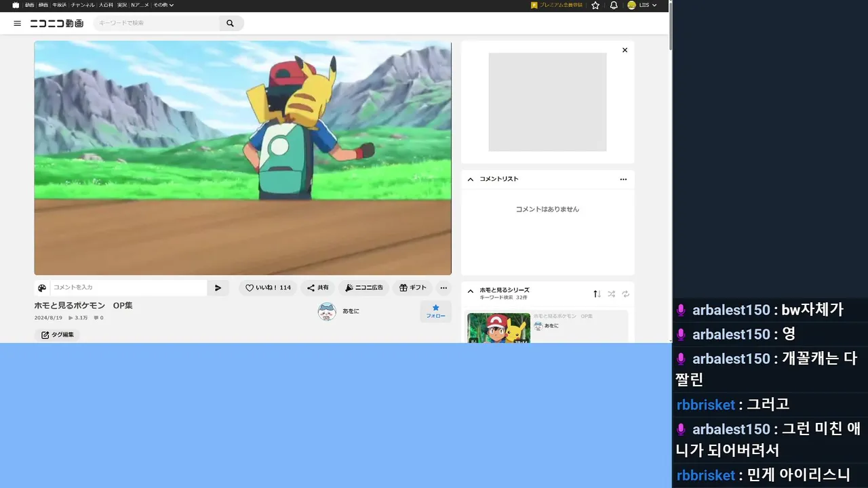This screenshot has width=868, height=488.
Task: Open the video more options ellipsis
Action: 443,287
